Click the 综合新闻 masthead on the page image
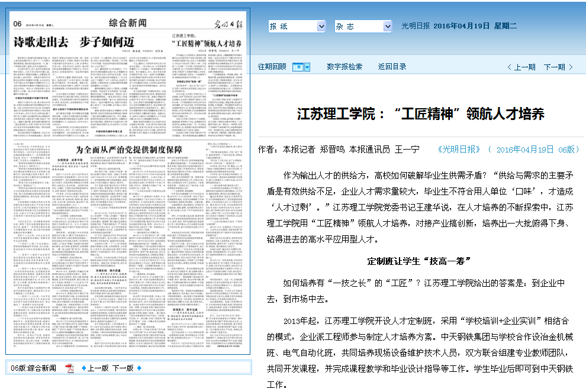586x392 pixels. click(x=128, y=23)
